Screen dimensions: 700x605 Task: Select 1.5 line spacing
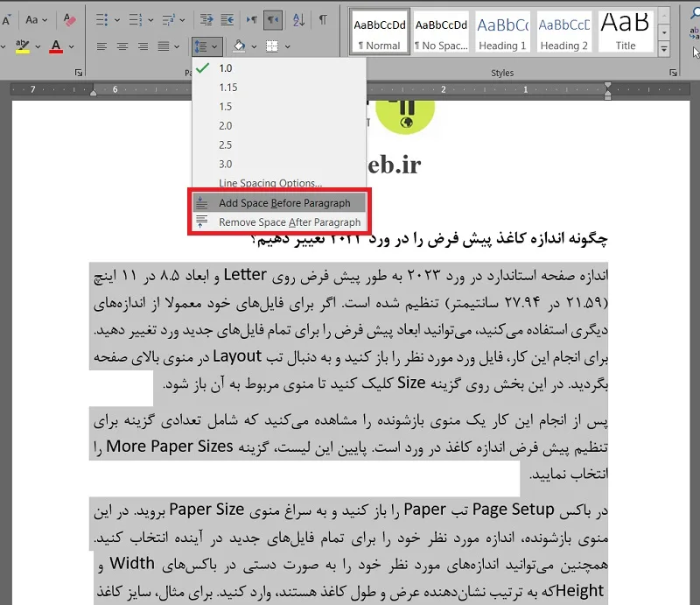279,106
